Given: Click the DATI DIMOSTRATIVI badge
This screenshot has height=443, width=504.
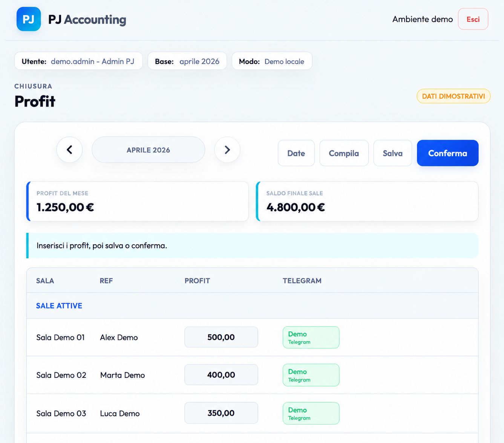Looking at the screenshot, I should click(x=453, y=96).
